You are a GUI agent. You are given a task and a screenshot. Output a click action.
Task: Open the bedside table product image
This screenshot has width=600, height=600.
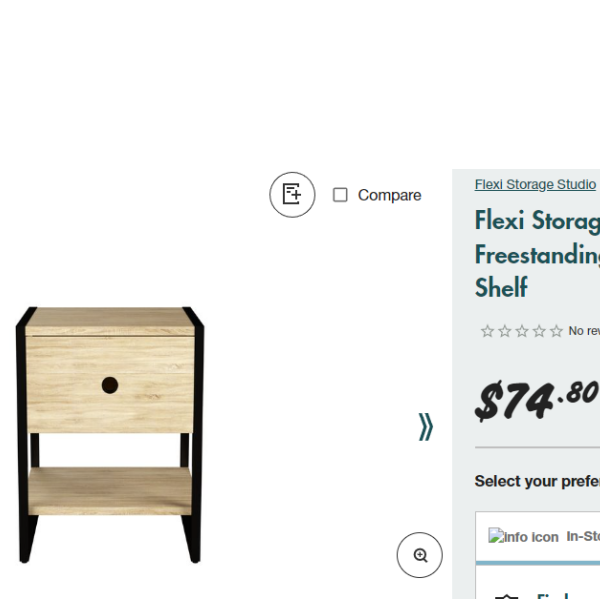tap(110, 435)
